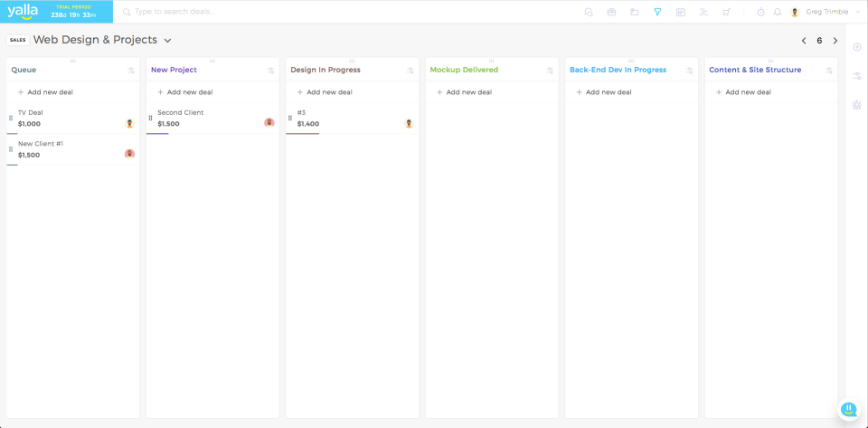Open notifications bell icon

click(x=777, y=12)
